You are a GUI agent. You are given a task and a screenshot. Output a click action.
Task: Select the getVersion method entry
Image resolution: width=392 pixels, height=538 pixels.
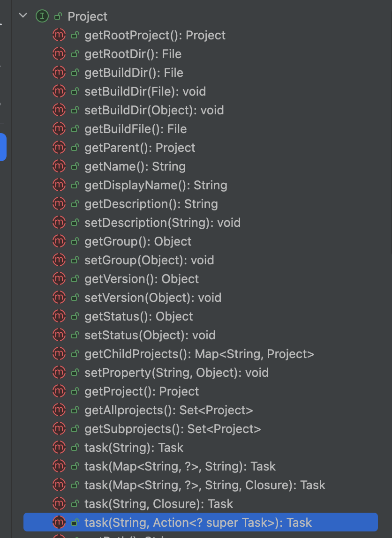141,278
